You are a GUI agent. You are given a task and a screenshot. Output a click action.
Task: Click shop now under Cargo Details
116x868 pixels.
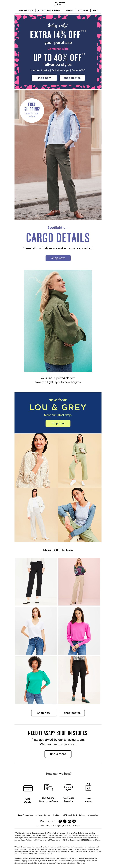click(58, 258)
